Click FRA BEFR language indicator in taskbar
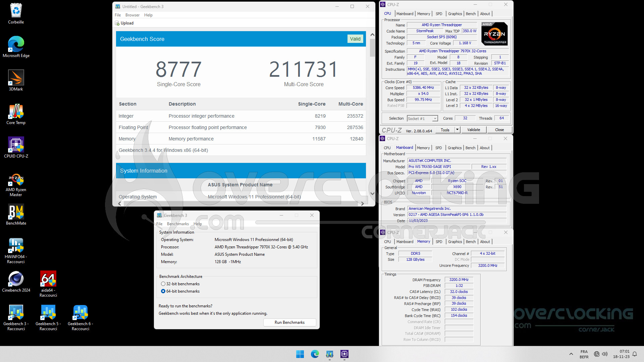This screenshot has height=362, width=644. [584, 354]
